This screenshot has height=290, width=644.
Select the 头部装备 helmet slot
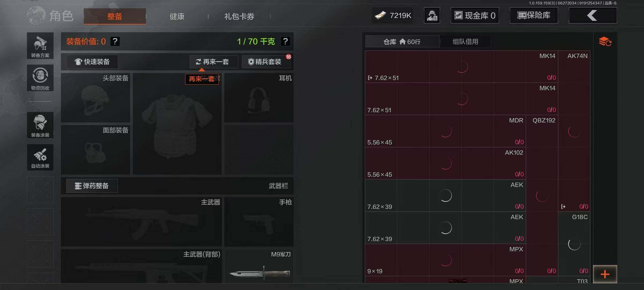(x=96, y=98)
